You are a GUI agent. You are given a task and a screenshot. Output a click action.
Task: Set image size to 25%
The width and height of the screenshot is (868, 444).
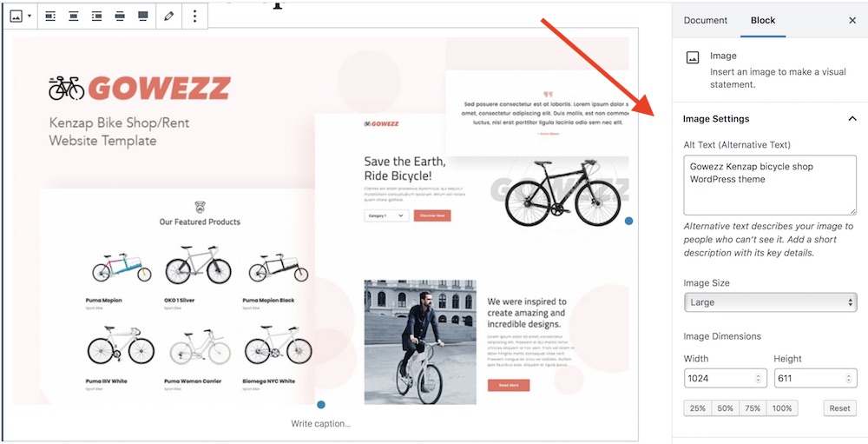[x=698, y=408]
